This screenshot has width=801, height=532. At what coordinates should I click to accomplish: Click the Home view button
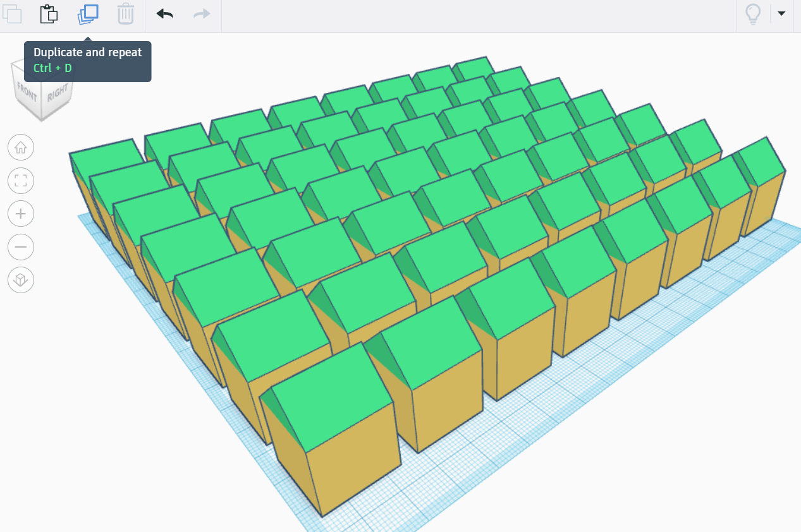[x=21, y=148]
